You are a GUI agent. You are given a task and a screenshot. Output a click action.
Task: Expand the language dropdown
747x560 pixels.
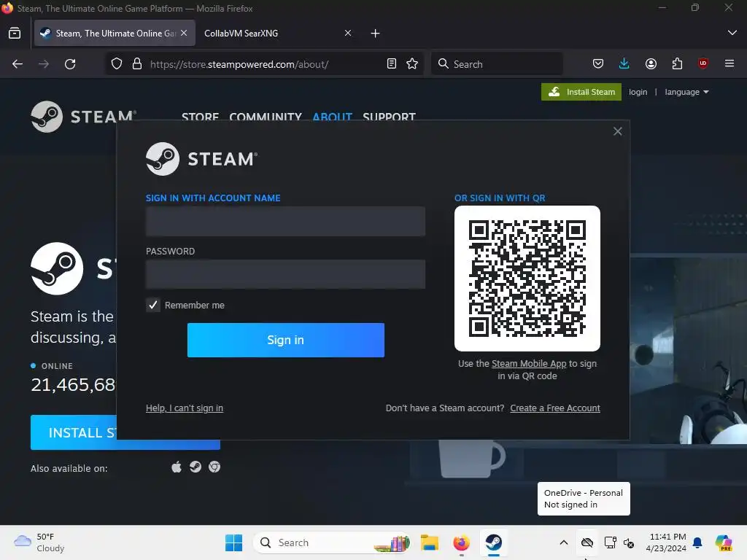[686, 92]
